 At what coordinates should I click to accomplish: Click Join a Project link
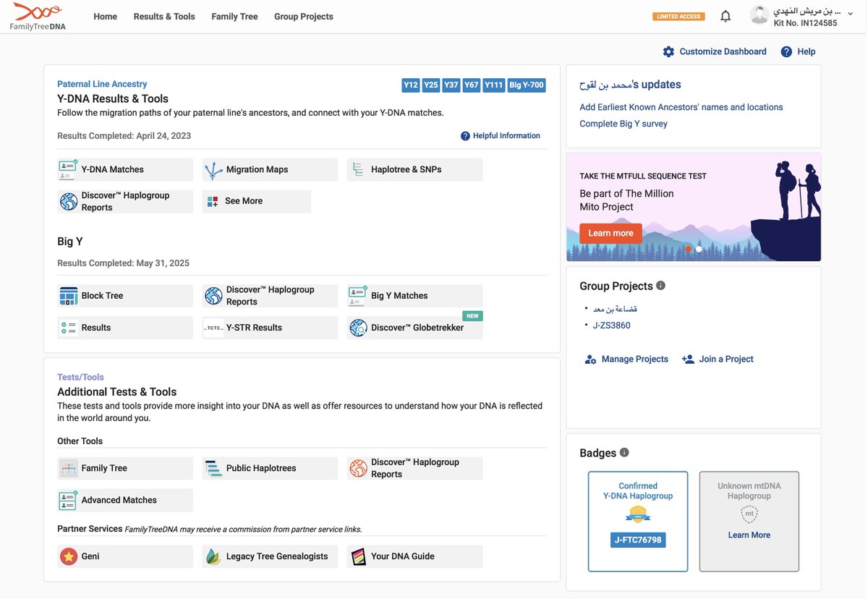point(718,359)
